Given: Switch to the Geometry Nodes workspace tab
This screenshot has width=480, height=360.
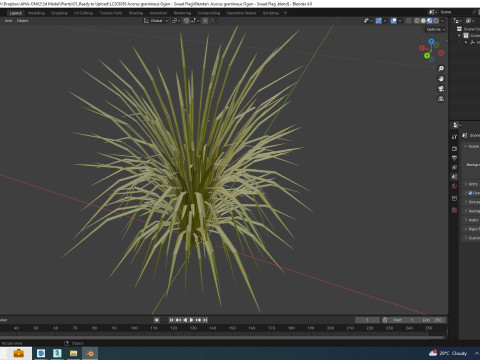Looking at the screenshot, I should (242, 13).
